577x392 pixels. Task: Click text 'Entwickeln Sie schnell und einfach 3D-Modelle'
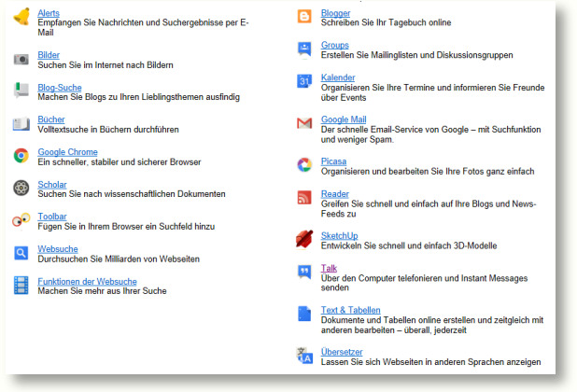409,245
